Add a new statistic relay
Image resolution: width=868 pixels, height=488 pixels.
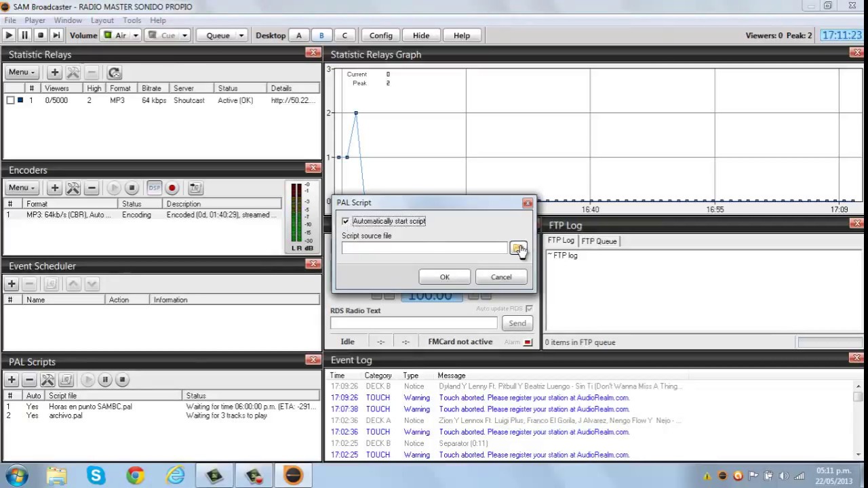pos(54,73)
